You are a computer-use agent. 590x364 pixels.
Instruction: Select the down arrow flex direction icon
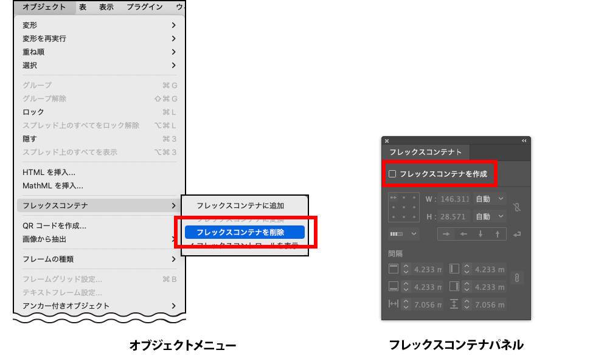pos(481,234)
